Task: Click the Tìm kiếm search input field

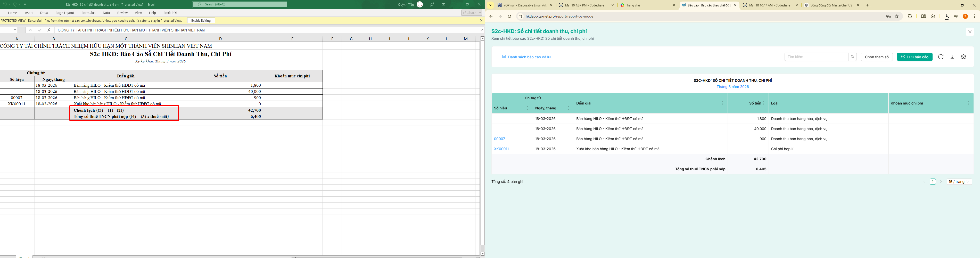Action: pos(817,57)
